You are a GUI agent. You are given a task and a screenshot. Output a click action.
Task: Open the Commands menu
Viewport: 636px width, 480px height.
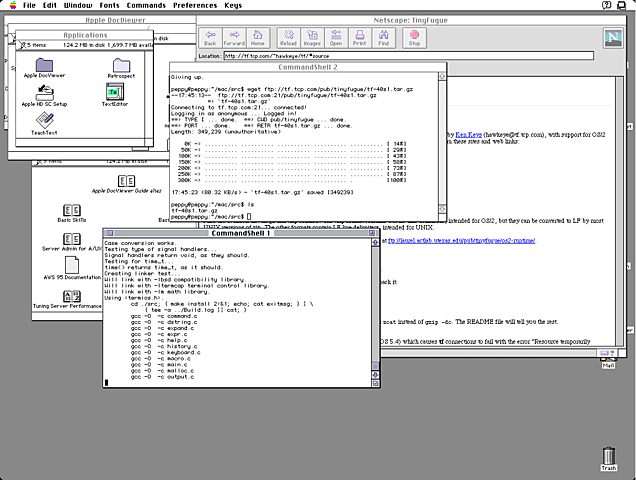pyautogui.click(x=146, y=5)
